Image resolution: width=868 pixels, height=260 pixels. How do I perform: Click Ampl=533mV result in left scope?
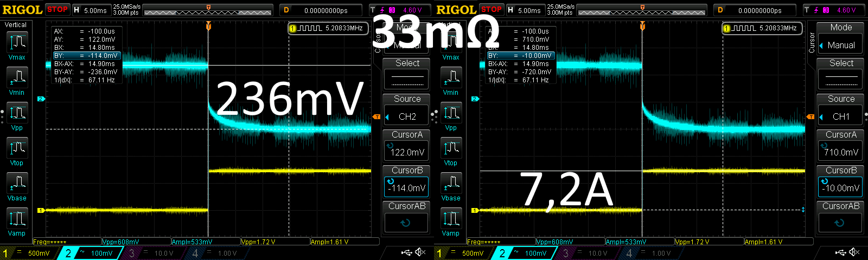[x=192, y=242]
